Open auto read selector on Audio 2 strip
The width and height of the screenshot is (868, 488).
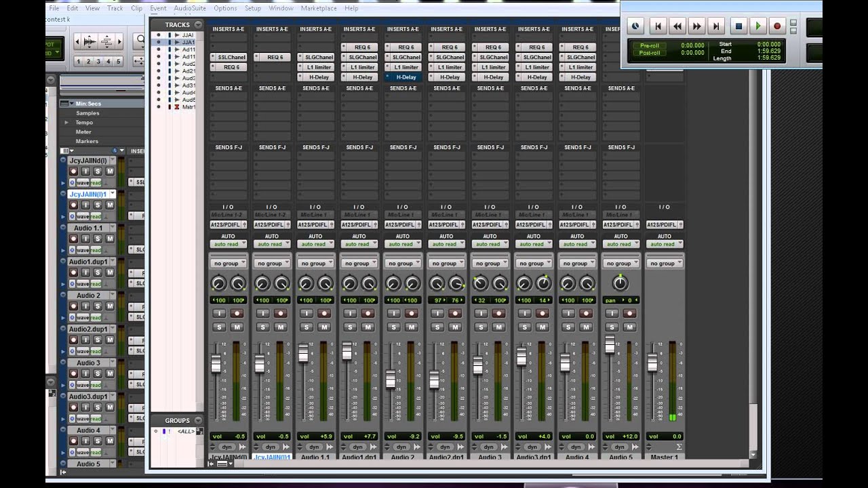(x=403, y=244)
